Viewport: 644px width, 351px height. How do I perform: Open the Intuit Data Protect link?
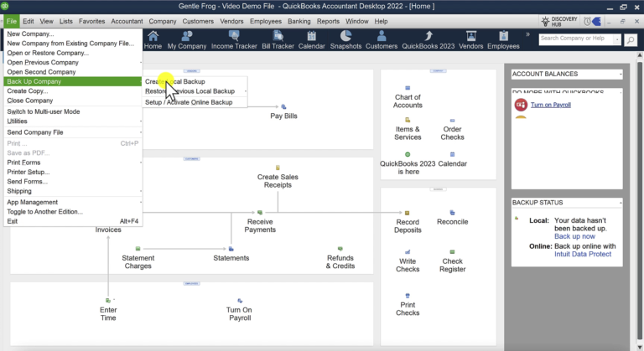click(583, 254)
